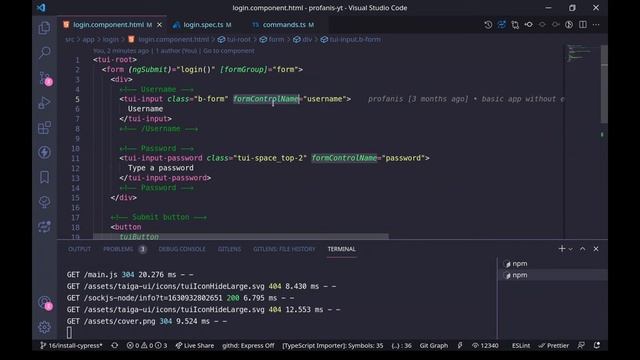Select the second npm terminal instance
640x360 pixels.
point(553,275)
